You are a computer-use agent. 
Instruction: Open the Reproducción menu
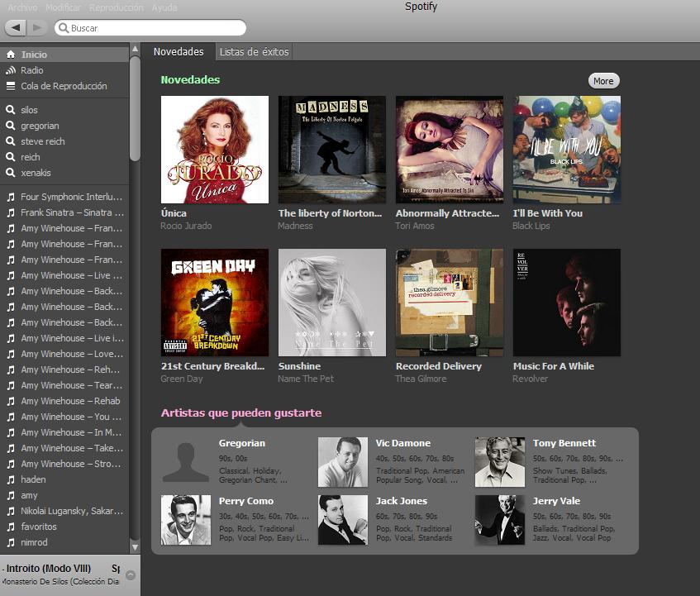click(x=116, y=7)
